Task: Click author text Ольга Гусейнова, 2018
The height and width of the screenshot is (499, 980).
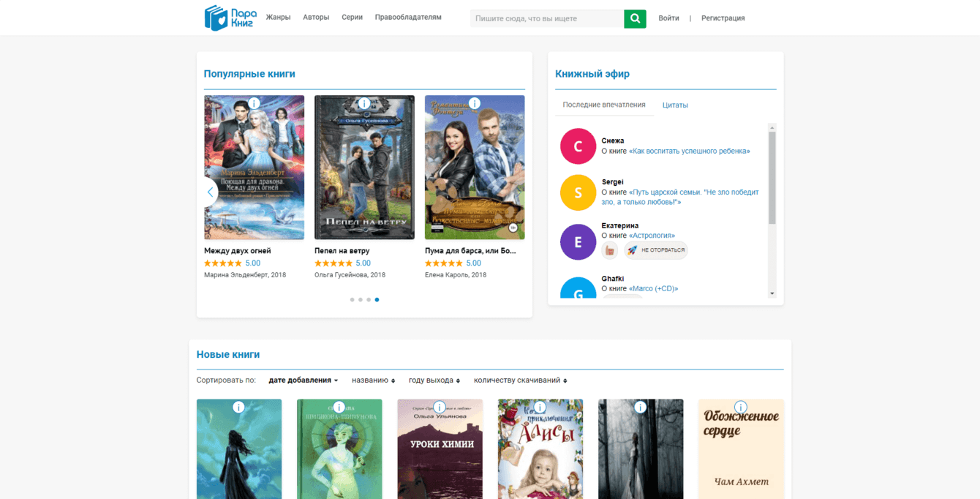Action: 350,275
